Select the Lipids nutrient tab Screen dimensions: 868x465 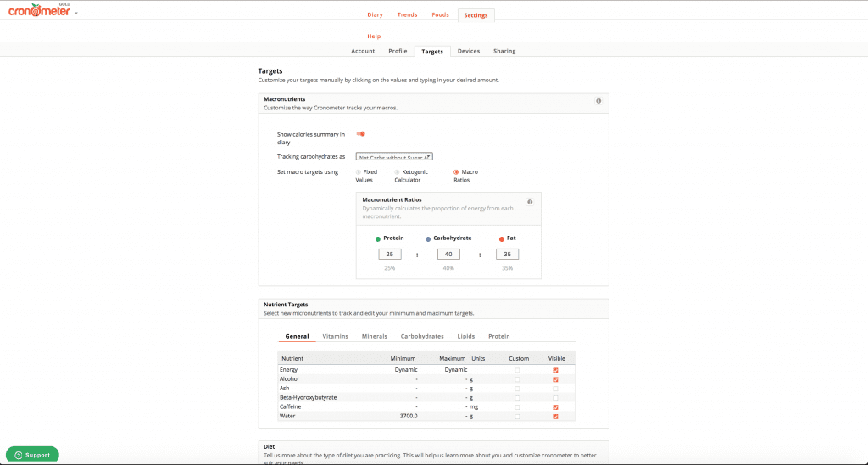tap(465, 336)
